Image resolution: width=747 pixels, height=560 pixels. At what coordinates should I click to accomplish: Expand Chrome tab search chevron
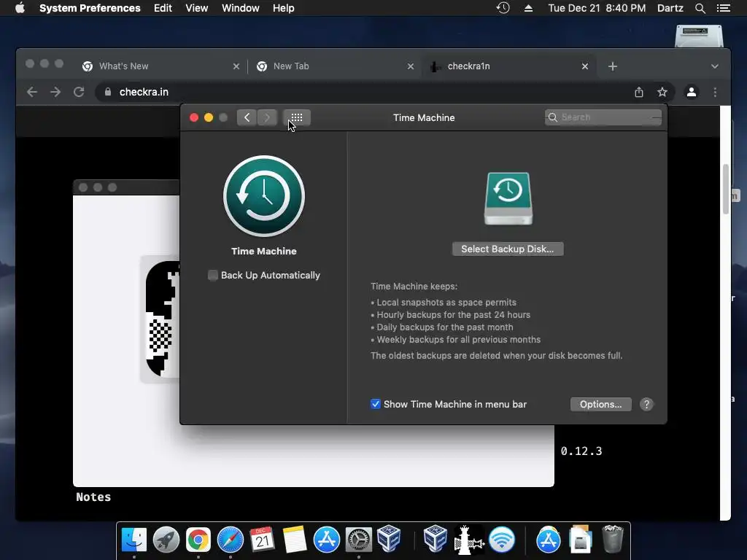coord(715,66)
